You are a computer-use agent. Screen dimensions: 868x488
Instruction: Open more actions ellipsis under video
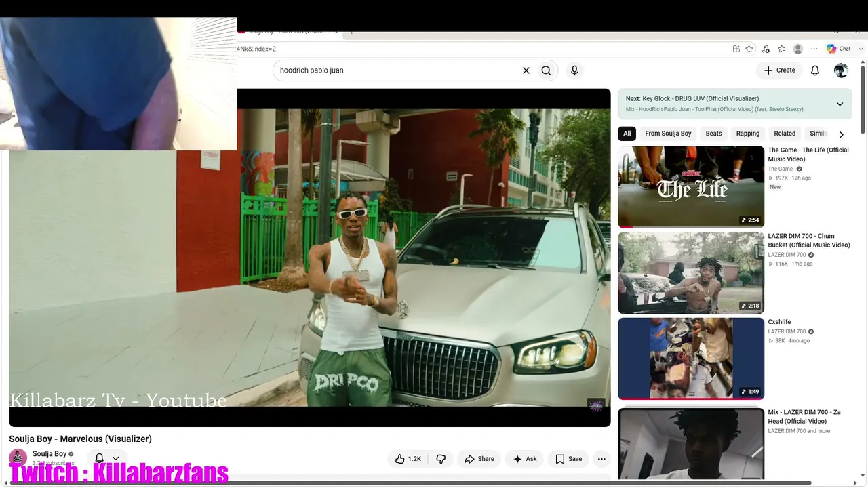[601, 459]
